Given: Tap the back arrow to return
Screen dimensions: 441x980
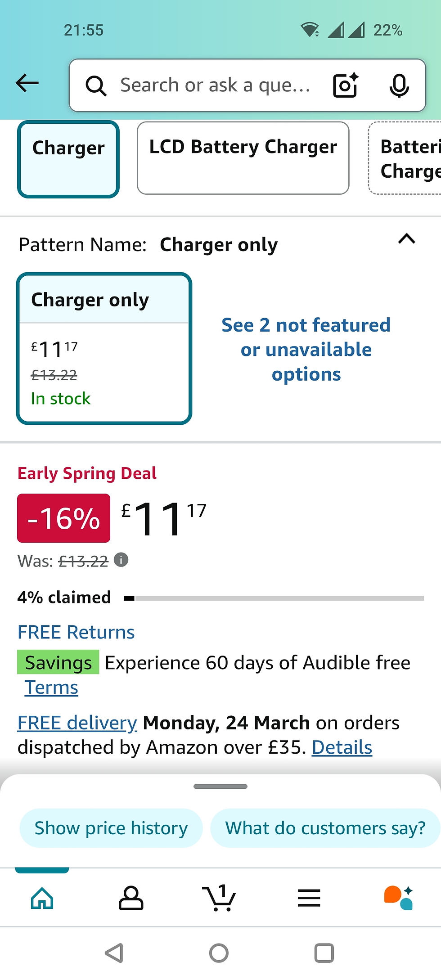Looking at the screenshot, I should (x=27, y=83).
